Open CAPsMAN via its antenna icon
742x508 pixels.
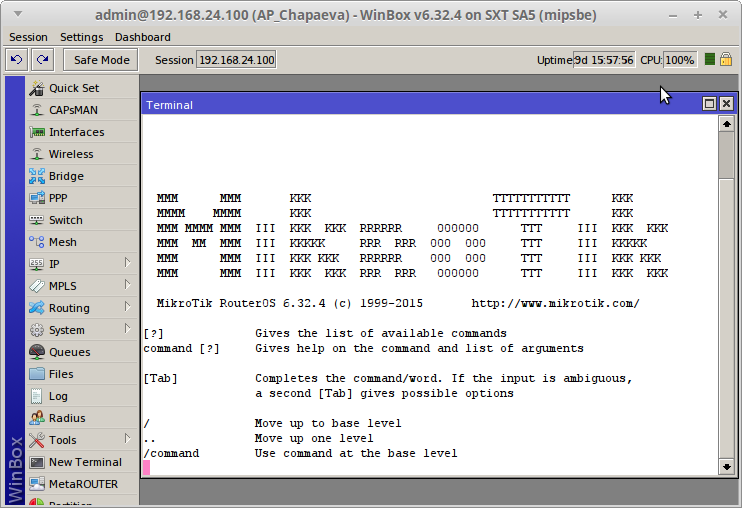point(36,110)
